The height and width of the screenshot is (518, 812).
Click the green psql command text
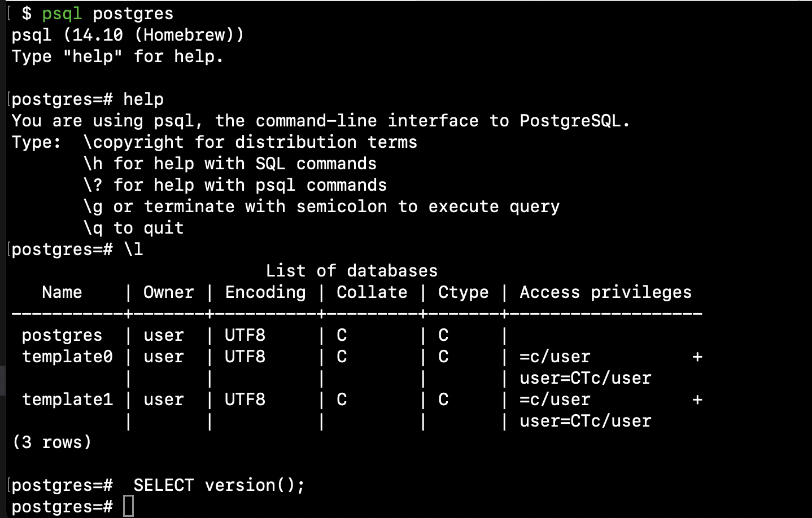click(x=62, y=14)
